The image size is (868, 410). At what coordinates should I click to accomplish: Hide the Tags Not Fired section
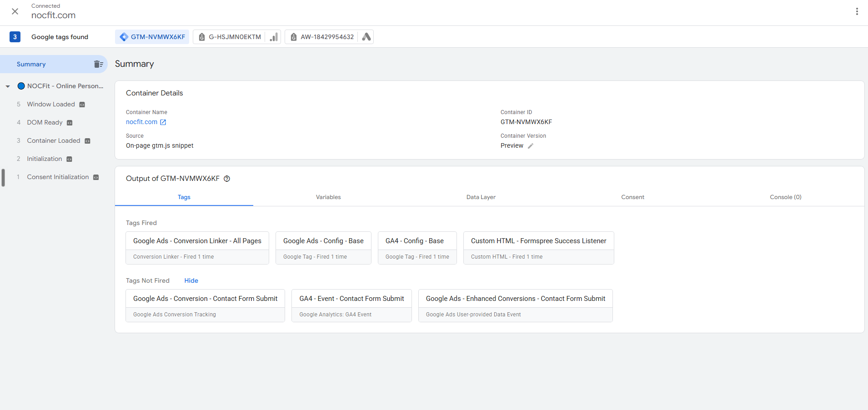[191, 280]
